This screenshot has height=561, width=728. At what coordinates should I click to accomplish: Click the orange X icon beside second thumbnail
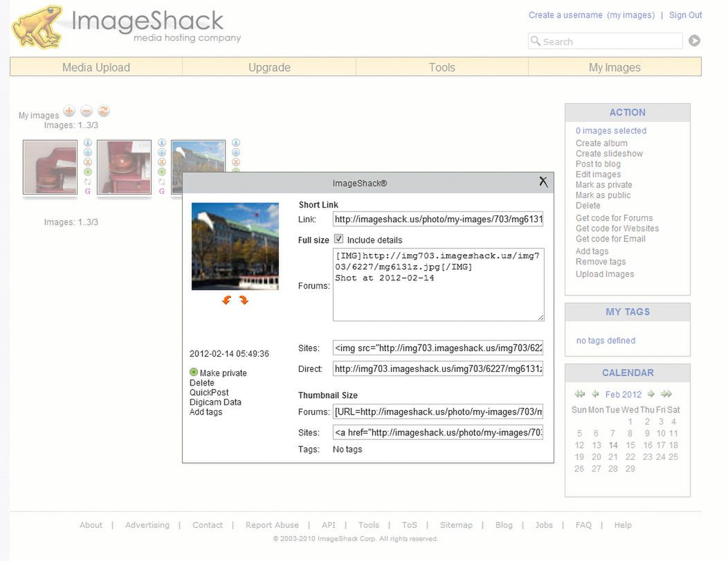161,162
